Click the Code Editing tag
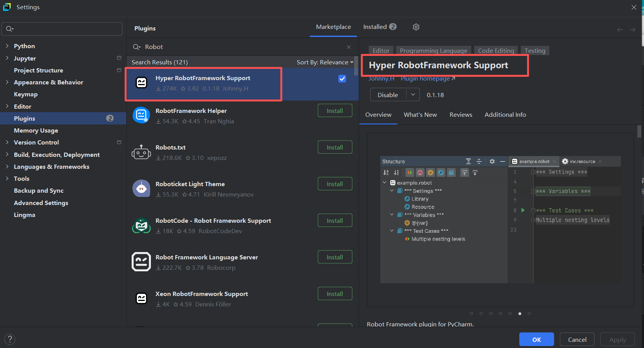The image size is (644, 348). [x=496, y=50]
